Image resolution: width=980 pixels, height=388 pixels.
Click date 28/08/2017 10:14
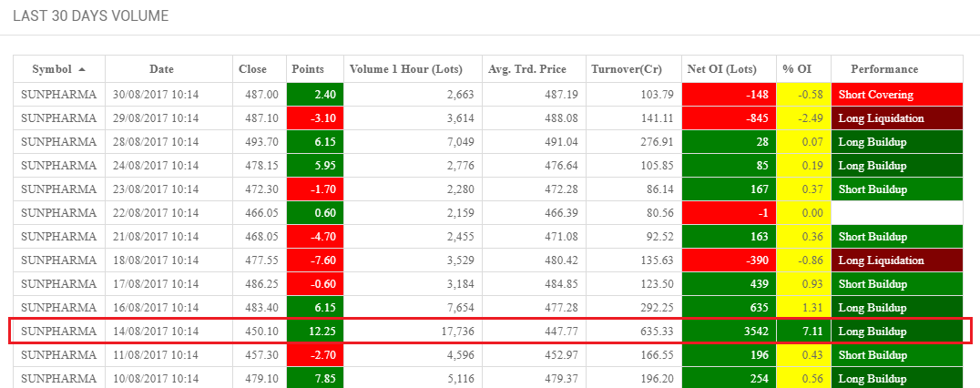[x=156, y=142]
